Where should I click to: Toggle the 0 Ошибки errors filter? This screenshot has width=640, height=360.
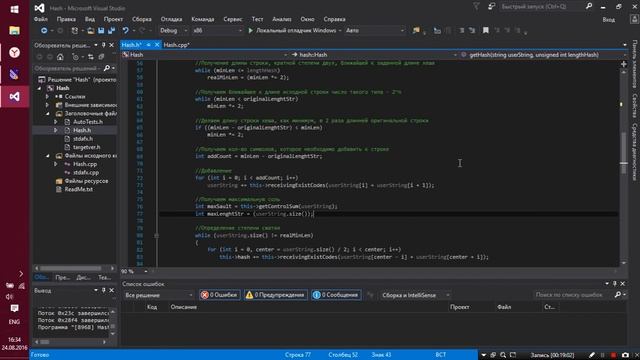220,295
